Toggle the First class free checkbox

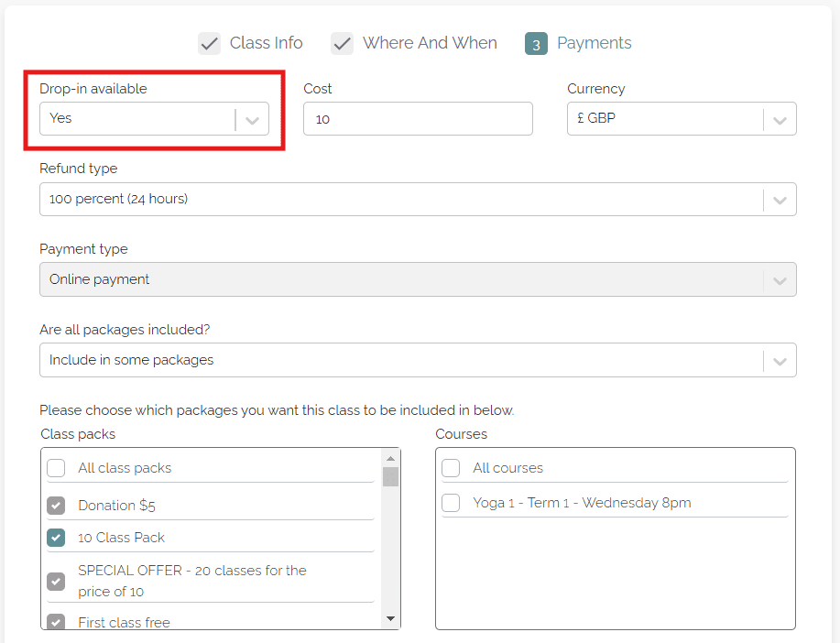tap(57, 622)
